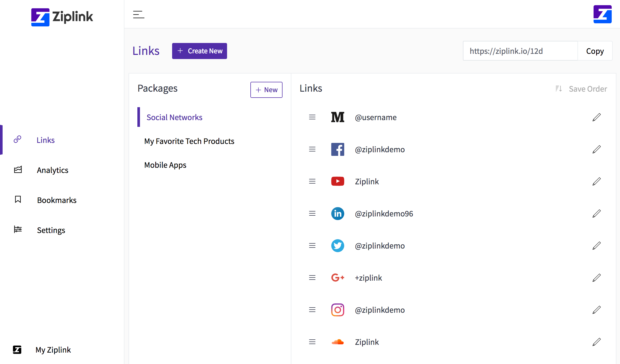
Task: Select the Mobile Apps package
Action: pos(165,165)
